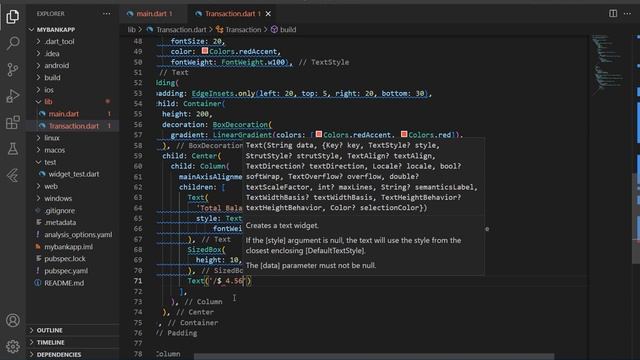Image resolution: width=640 pixels, height=360 pixels.
Task: Click Colors.red swatch on line 57
Action: 404,134
